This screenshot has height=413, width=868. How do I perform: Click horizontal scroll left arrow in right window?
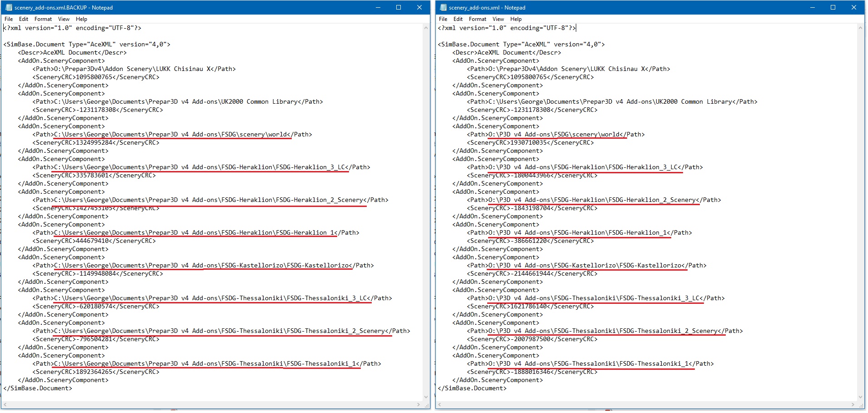[x=440, y=404]
